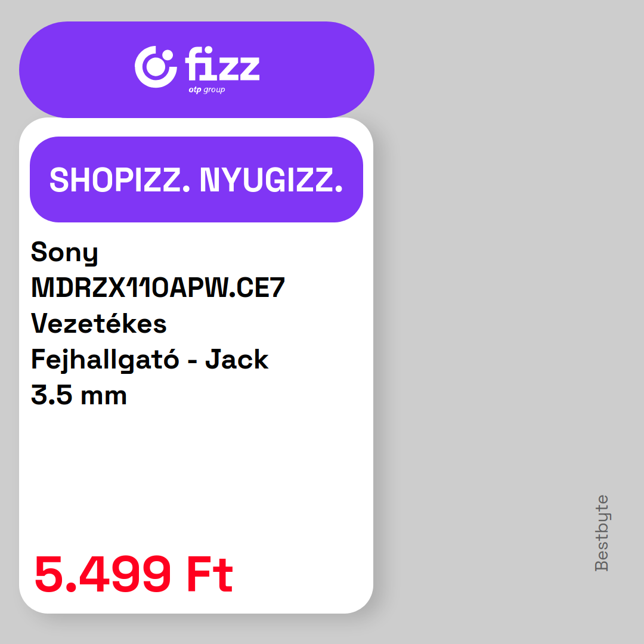Viewport: 644px width, 644px height.
Task: Open the vertical Bestbyte label
Action: coord(602,533)
